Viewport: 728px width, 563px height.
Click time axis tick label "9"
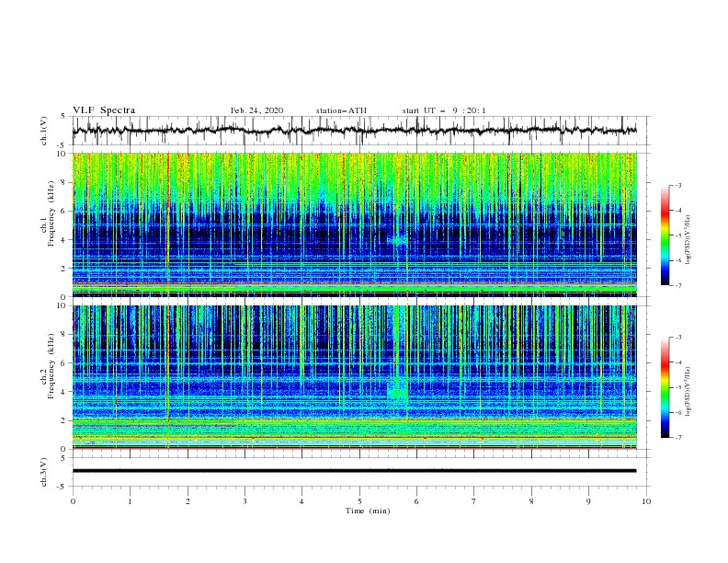(588, 501)
